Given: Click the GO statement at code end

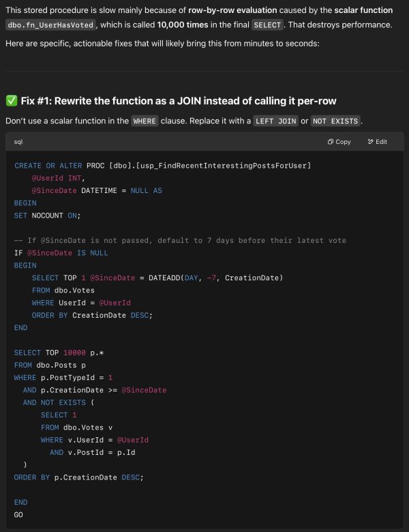Looking at the screenshot, I should (18, 515).
